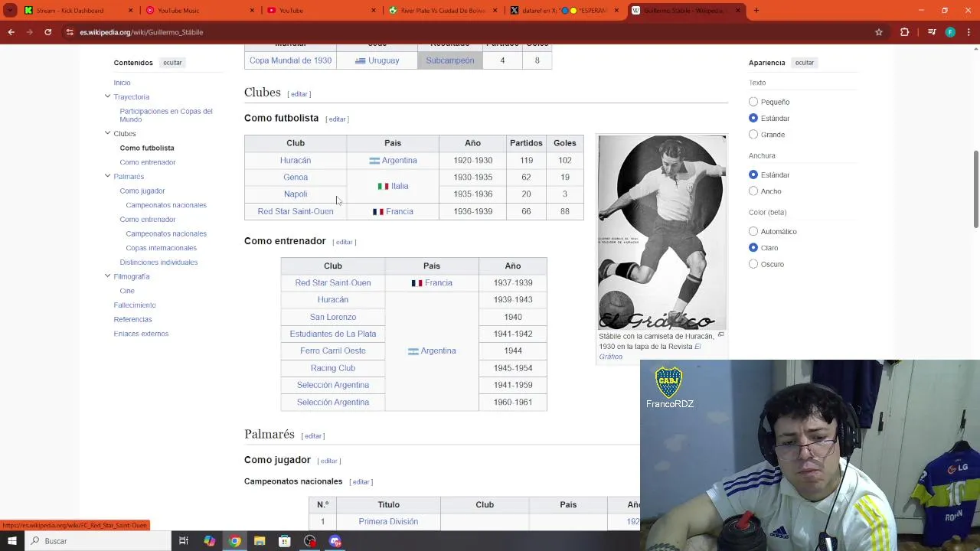
Task: Click Chrome icon in taskbar
Action: click(x=234, y=541)
